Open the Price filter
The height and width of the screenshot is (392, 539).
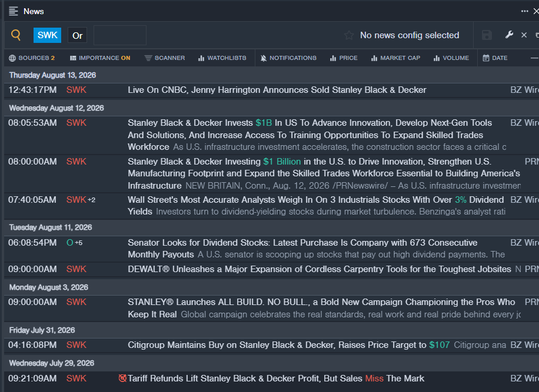344,58
